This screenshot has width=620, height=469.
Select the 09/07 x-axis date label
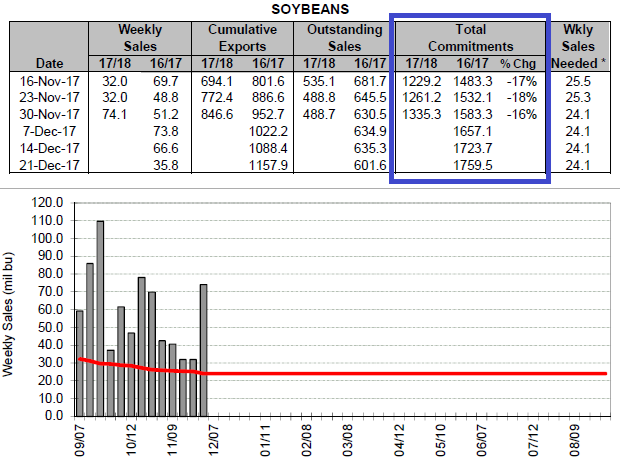coord(80,438)
